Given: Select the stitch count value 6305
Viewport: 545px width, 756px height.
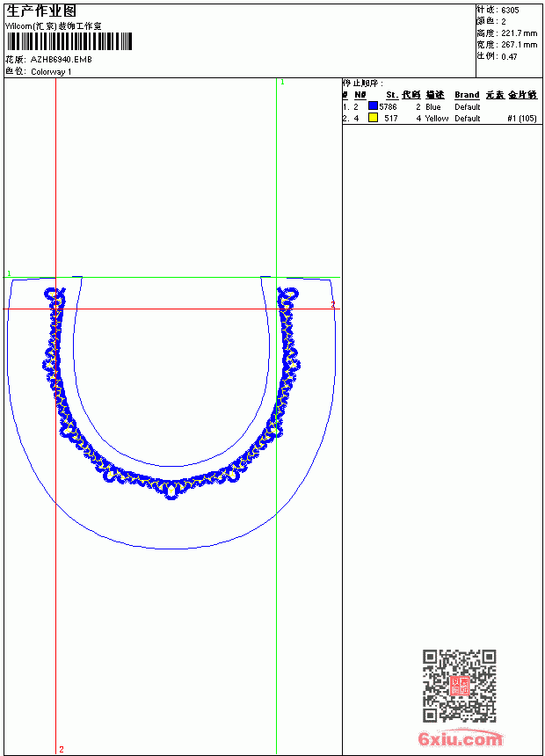Looking at the screenshot, I should tap(510, 11).
